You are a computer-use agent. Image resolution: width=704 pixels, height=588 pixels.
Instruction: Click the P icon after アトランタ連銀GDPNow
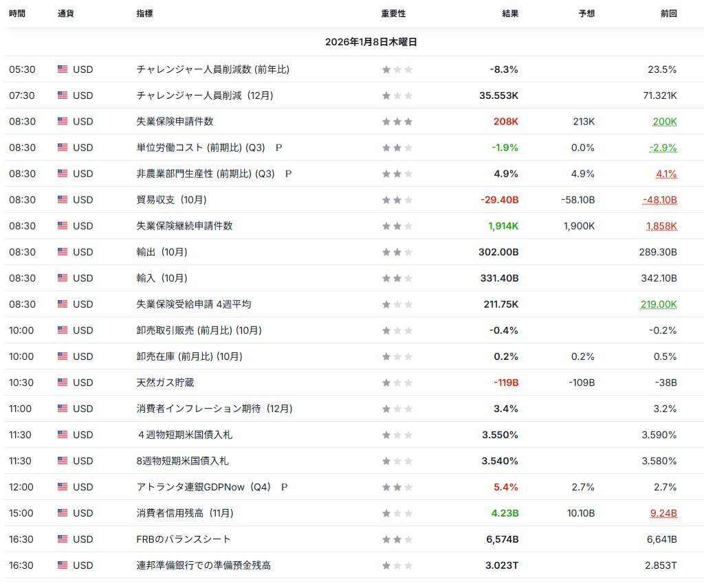(x=284, y=487)
